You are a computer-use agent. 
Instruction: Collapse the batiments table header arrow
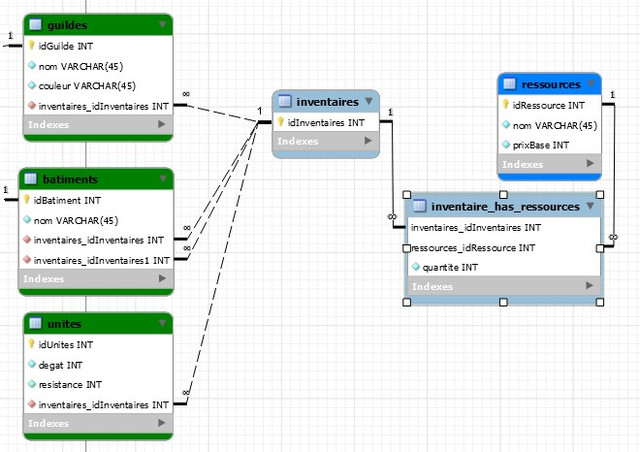pos(163,178)
